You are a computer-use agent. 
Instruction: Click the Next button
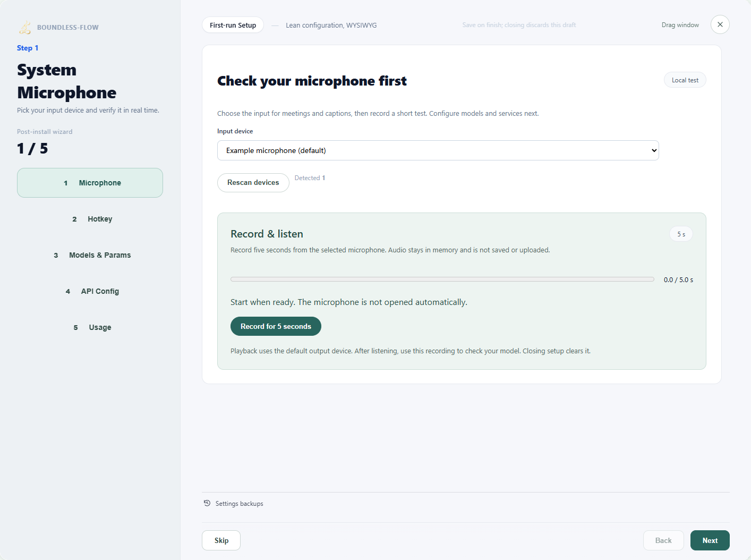click(x=710, y=540)
